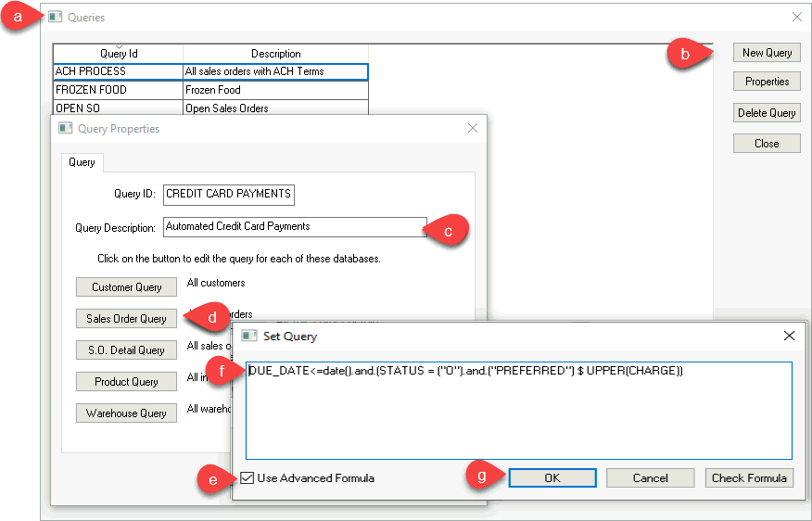Click the S.O. Detail Query button
The height and width of the screenshot is (521, 812).
[126, 350]
